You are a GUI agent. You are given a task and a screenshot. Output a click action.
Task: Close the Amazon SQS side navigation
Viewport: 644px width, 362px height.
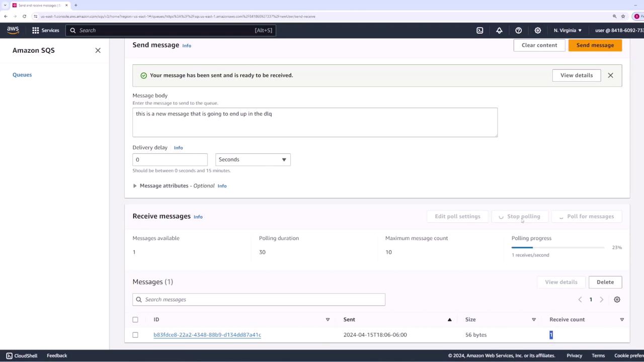[x=98, y=50]
